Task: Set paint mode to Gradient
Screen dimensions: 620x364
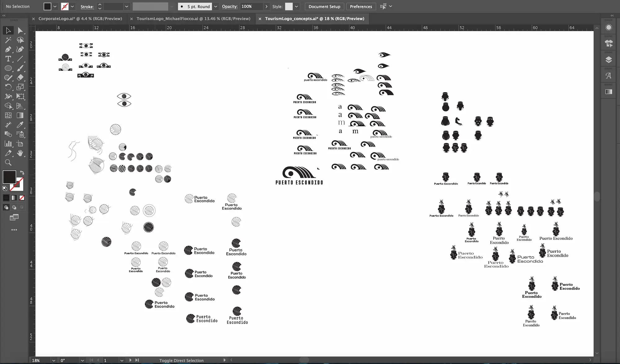Action: click(x=14, y=198)
